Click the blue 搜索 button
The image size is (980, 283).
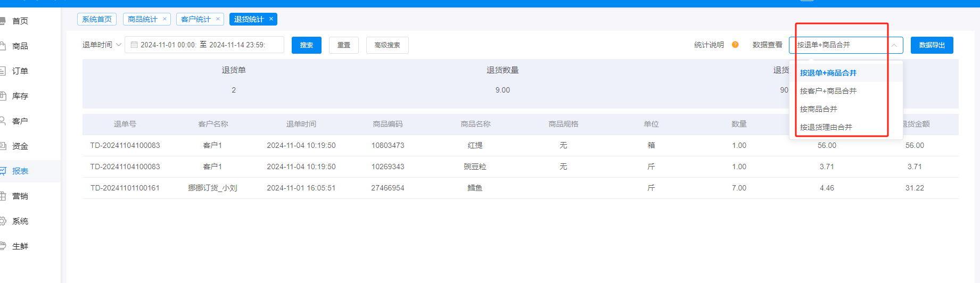pos(306,45)
